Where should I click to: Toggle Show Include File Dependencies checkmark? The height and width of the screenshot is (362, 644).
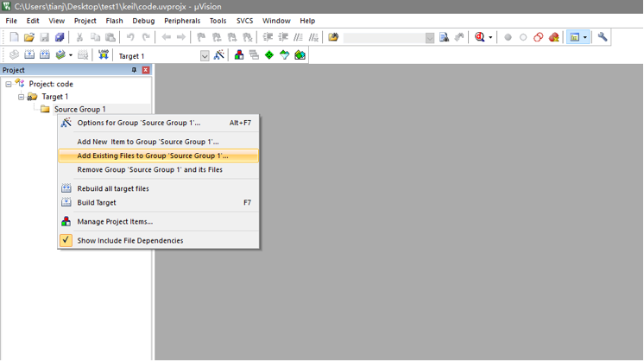(66, 240)
